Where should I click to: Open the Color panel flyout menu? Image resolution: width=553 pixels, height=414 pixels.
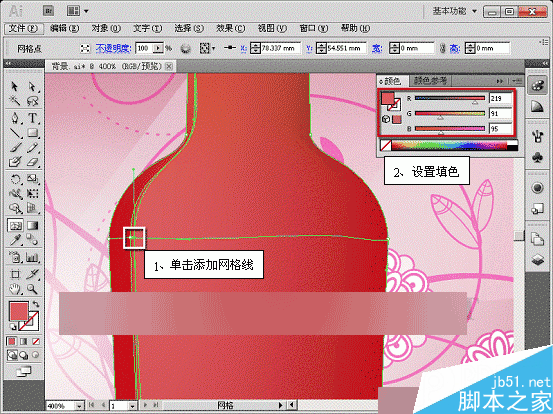click(517, 81)
